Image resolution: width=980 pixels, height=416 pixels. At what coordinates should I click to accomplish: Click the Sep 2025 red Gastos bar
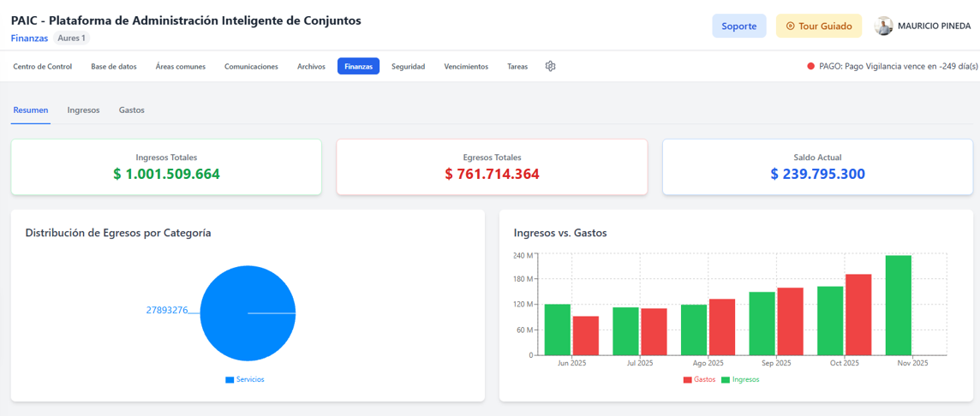[790, 322]
